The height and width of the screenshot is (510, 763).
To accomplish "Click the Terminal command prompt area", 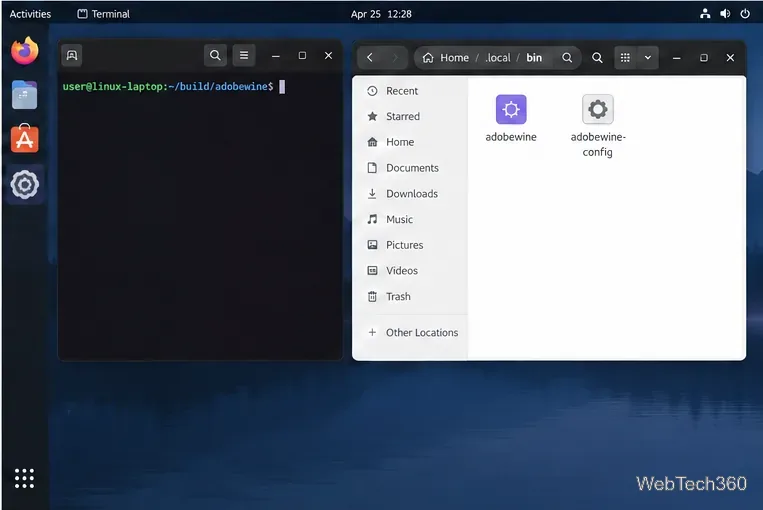I will 200,217.
